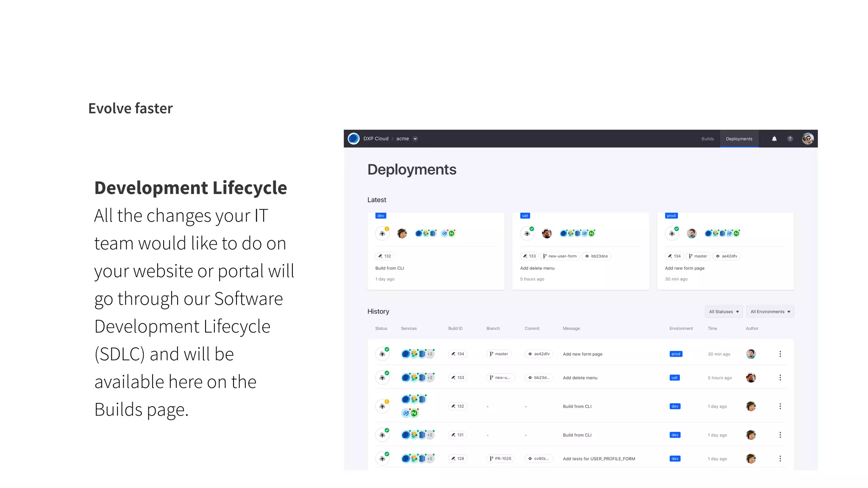The height and width of the screenshot is (488, 868).
Task: Click the prod tag on third card
Action: point(671,216)
